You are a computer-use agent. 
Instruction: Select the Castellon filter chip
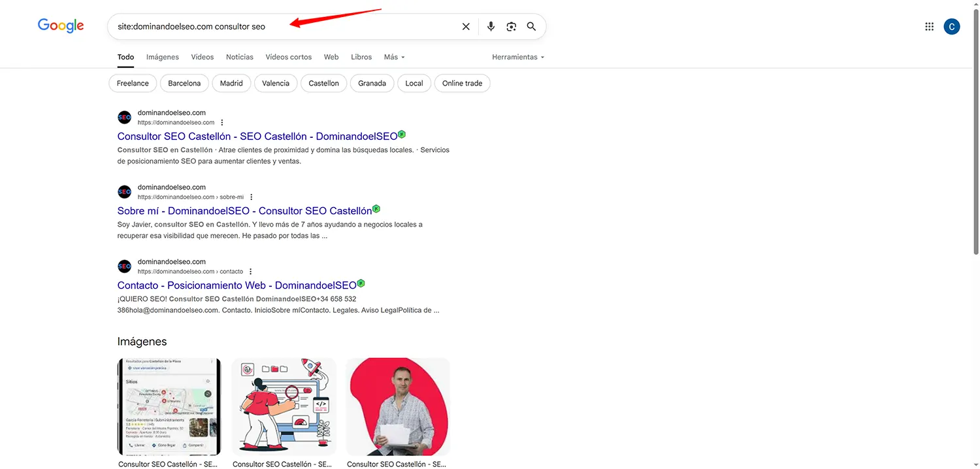click(x=323, y=84)
